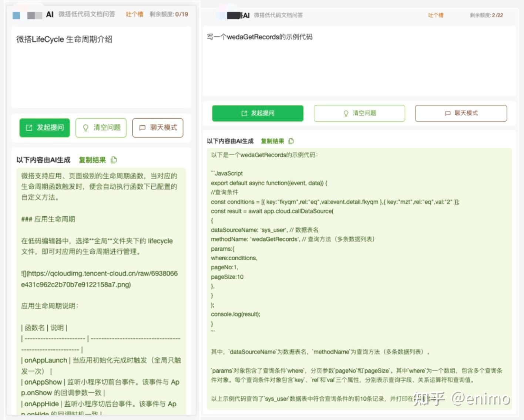Screen dimensions: 524x420
Task: Click the chat bubble icon in right 聊天模式 button
Action: (x=448, y=113)
